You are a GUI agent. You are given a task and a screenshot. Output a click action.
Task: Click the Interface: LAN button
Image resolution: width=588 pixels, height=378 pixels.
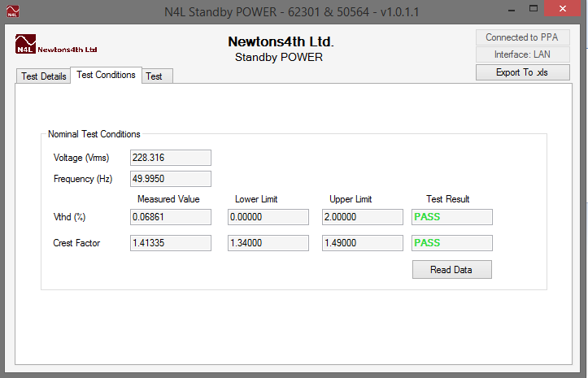click(523, 54)
